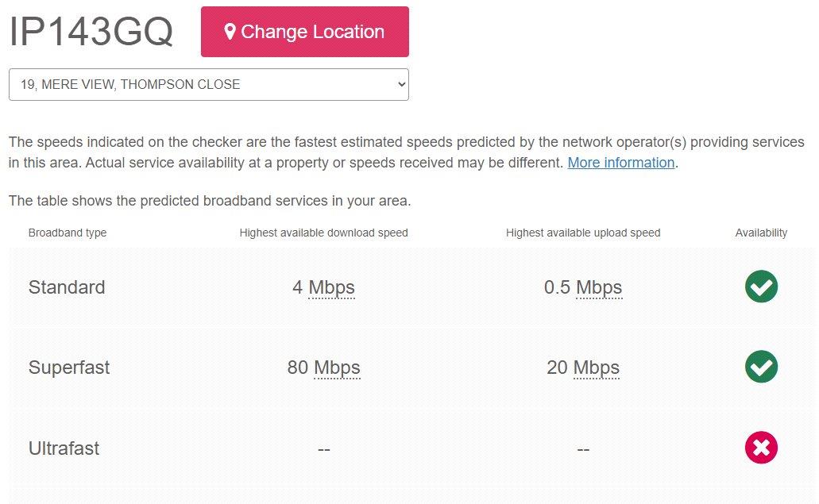Viewport: 819px width, 504px height.
Task: Click the green checkmark for Standard availability
Action: point(761,287)
